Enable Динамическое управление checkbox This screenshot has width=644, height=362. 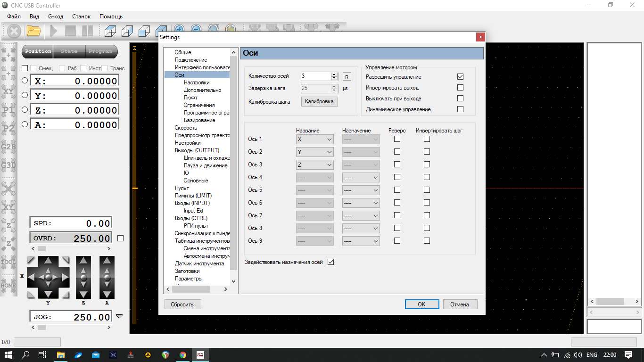point(461,109)
